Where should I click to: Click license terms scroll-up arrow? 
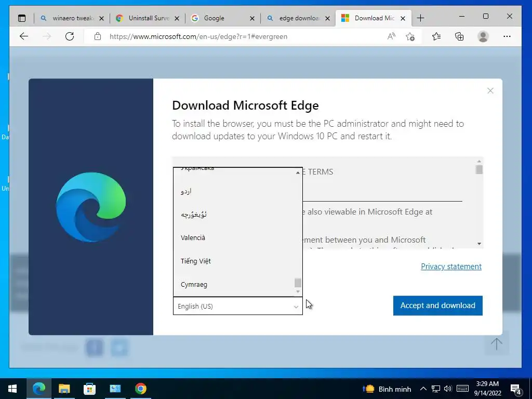(x=479, y=162)
